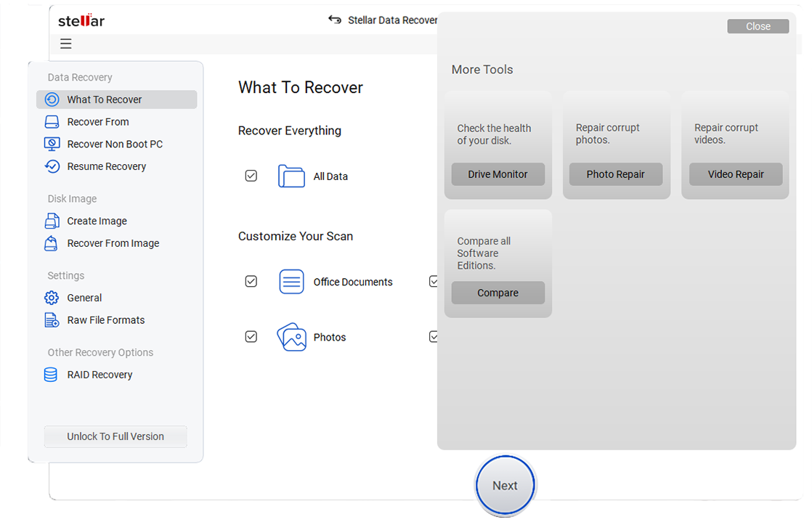
Task: Open Raw File Formats settings
Action: 105,320
